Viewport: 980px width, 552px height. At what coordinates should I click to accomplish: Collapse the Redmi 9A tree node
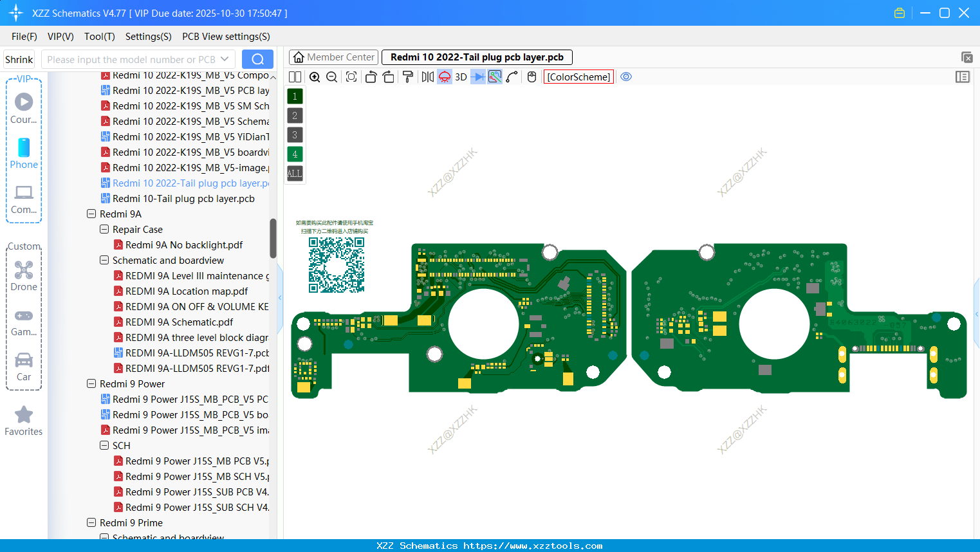click(91, 214)
